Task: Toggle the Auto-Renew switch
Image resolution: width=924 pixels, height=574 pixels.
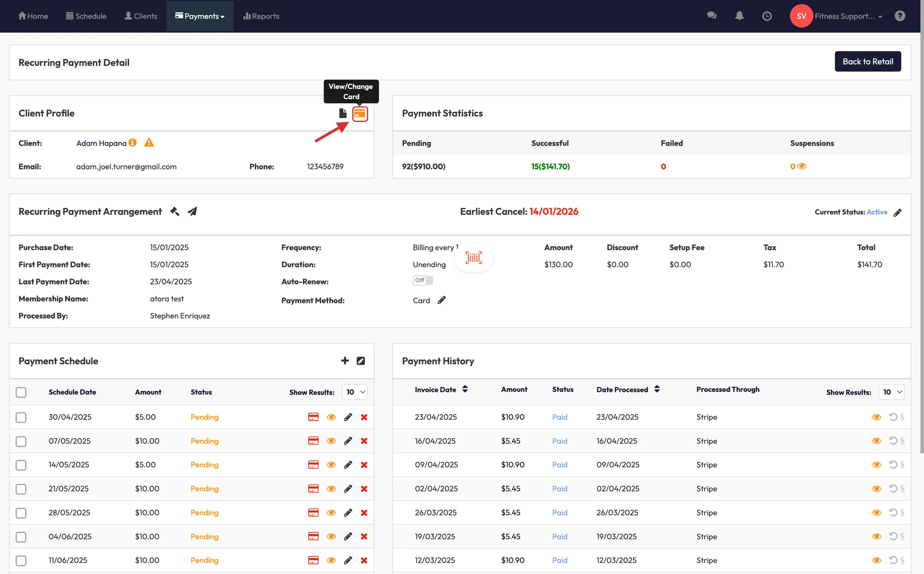Action: (x=423, y=280)
